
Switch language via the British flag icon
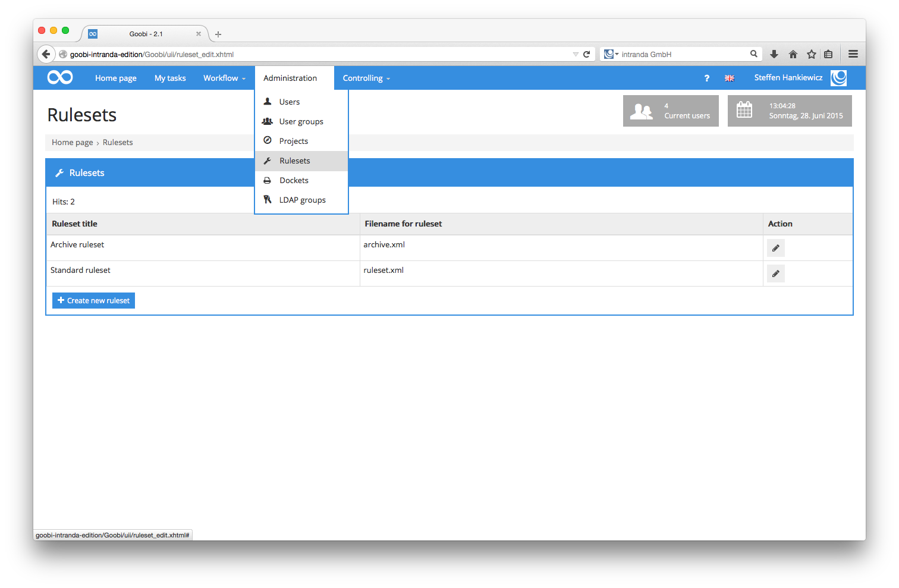[x=730, y=78]
